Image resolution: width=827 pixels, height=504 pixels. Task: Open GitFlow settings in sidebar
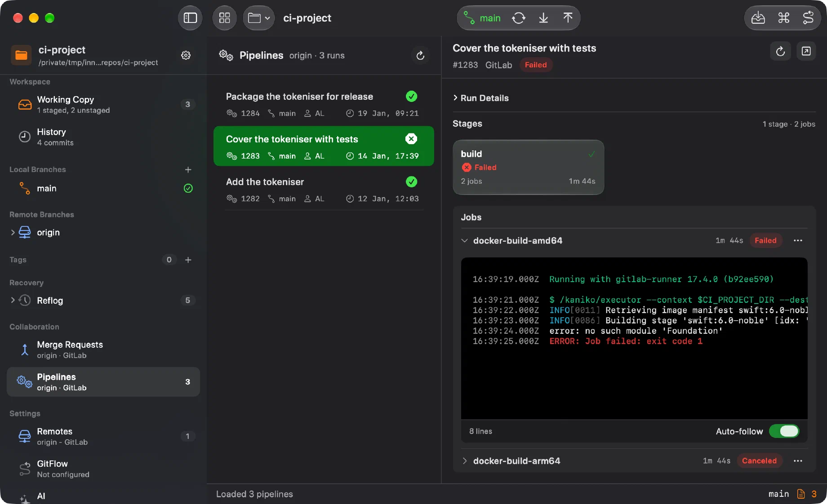(103, 469)
